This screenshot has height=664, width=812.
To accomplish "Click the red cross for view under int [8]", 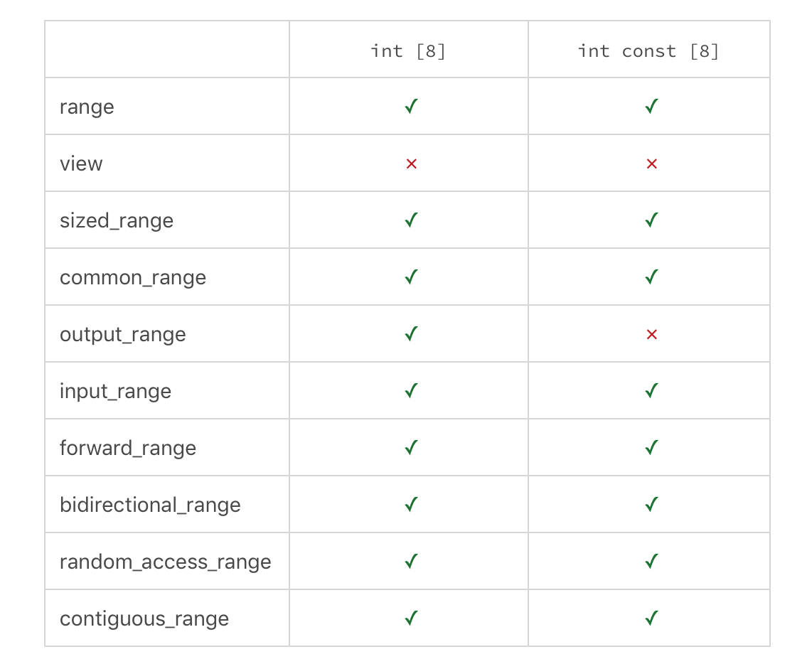I will click(411, 164).
